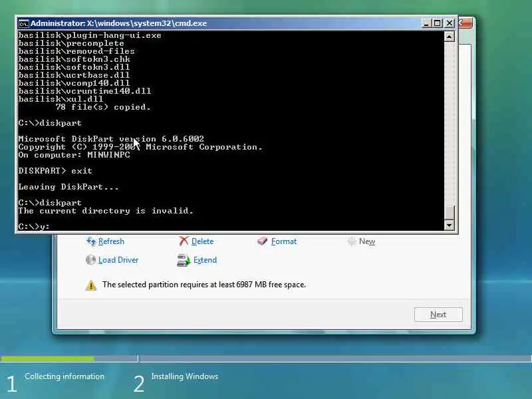Click 'basilisk\plugin-hang-ui.exe' line

tap(90, 35)
